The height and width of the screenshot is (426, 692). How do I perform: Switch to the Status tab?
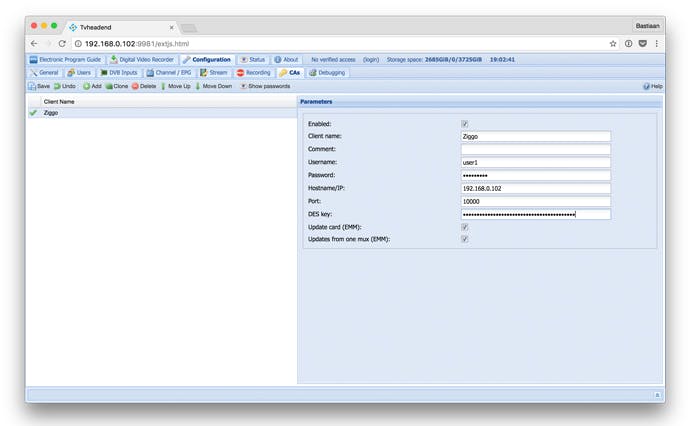[252, 60]
